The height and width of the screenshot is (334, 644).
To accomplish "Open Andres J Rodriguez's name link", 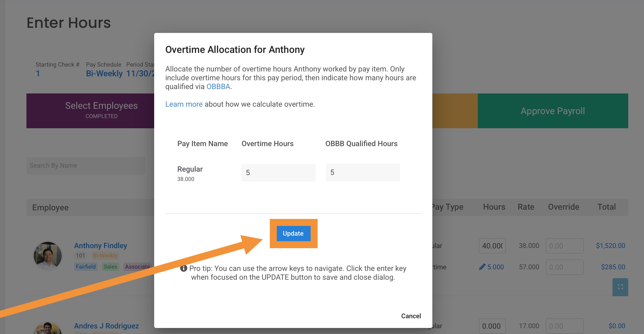I will [x=106, y=326].
